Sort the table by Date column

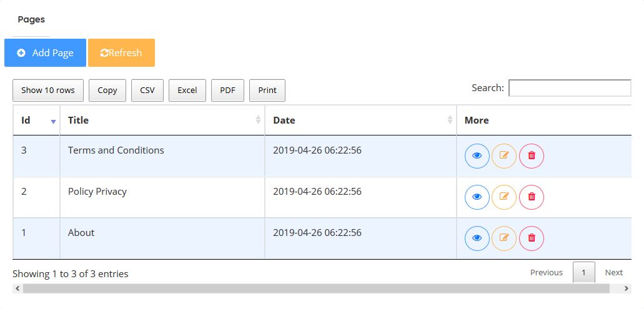coord(361,120)
